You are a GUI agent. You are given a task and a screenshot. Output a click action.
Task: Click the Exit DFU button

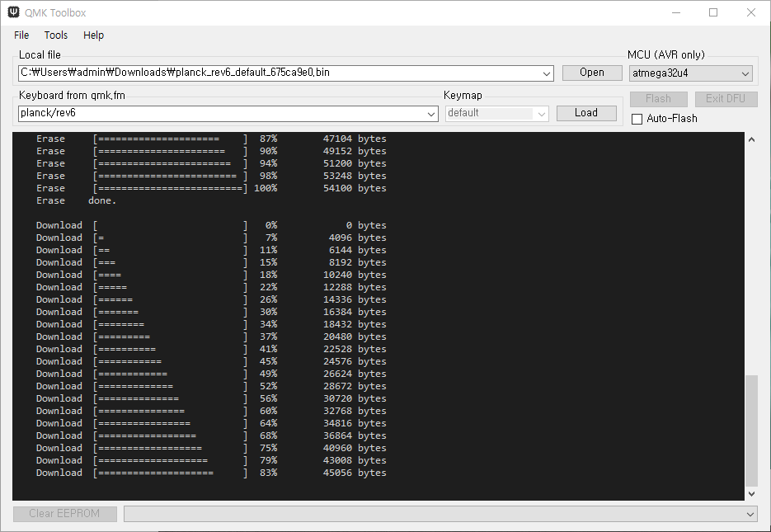726,99
